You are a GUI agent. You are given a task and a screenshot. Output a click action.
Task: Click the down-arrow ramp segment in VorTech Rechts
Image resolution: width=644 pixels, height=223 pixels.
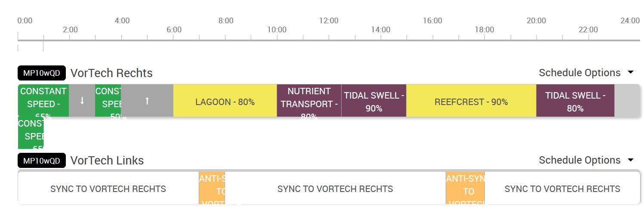pyautogui.click(x=82, y=101)
